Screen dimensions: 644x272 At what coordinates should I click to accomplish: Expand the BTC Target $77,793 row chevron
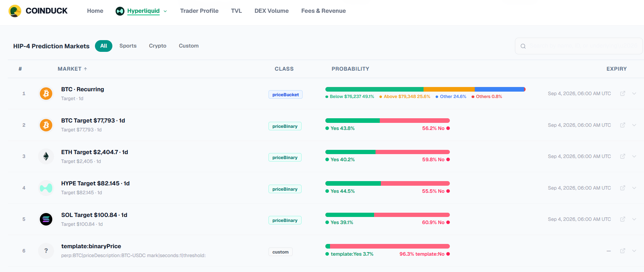coord(634,125)
